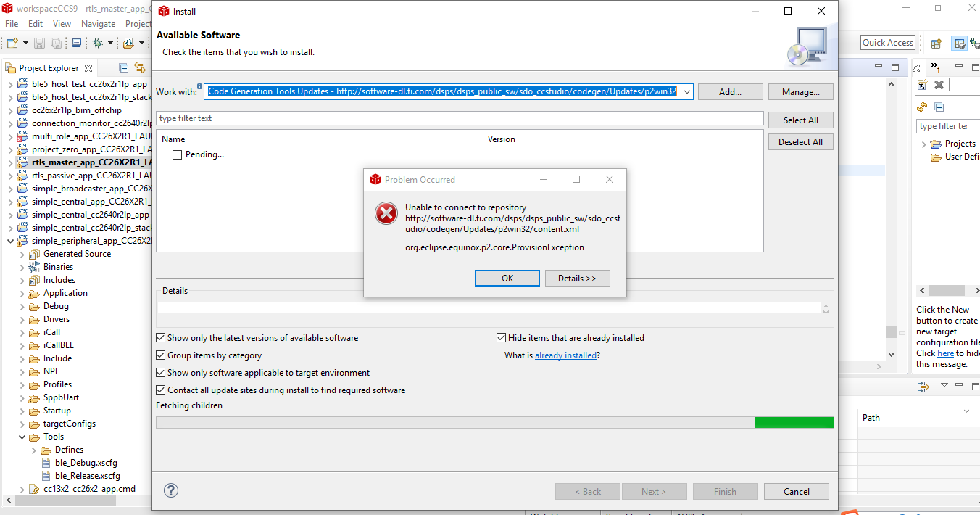Maximize the editor area panel
980x515 pixels.
coord(896,67)
